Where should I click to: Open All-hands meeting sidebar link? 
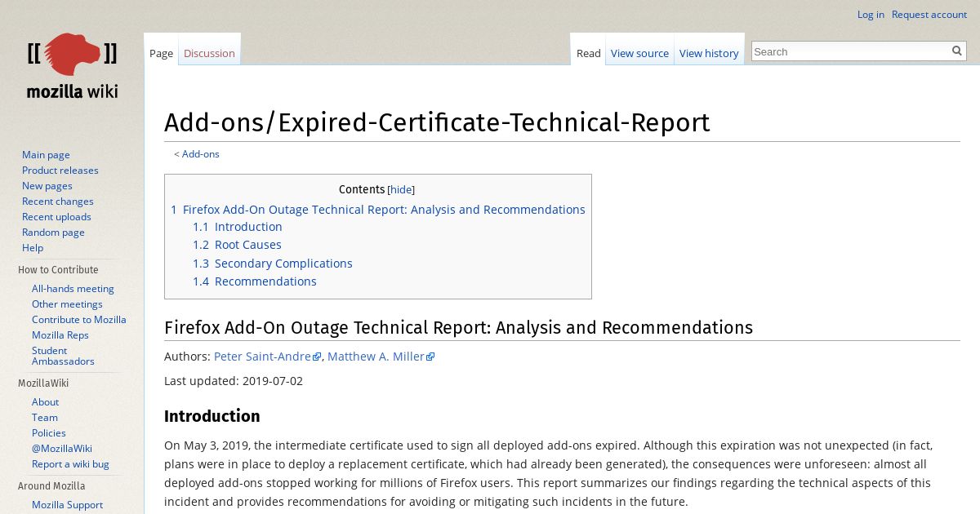pos(73,289)
